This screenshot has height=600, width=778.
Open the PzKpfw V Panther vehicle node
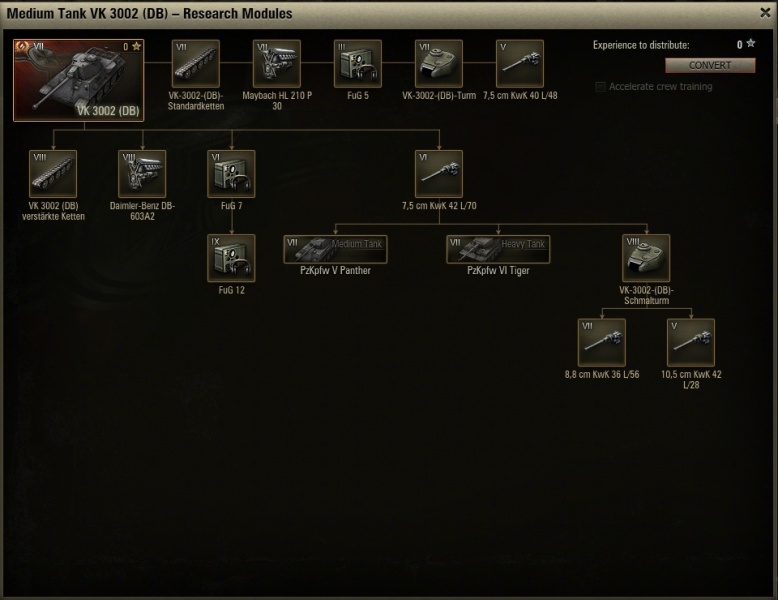[335, 249]
